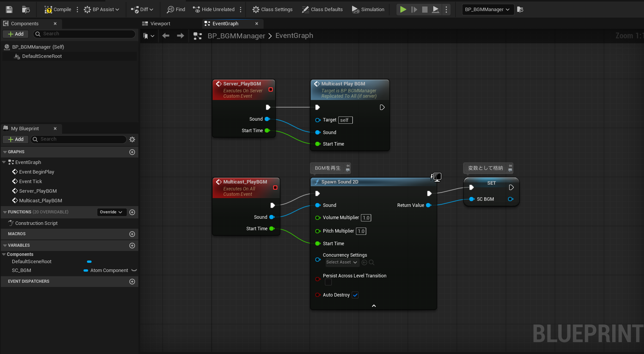
Task: Collapse the FUNCTIONS section
Action: (5, 212)
